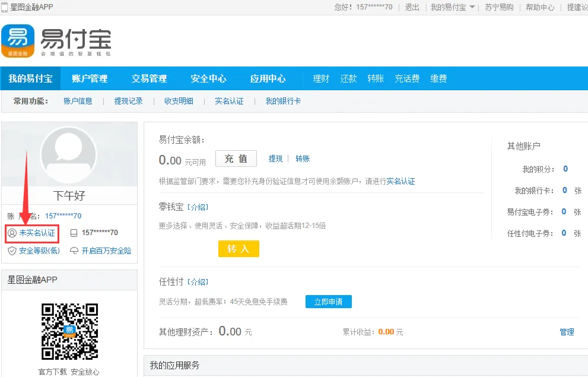This screenshot has height=377, width=588.
Task: Click the person icon beside 未实名认证
Action: [12, 233]
